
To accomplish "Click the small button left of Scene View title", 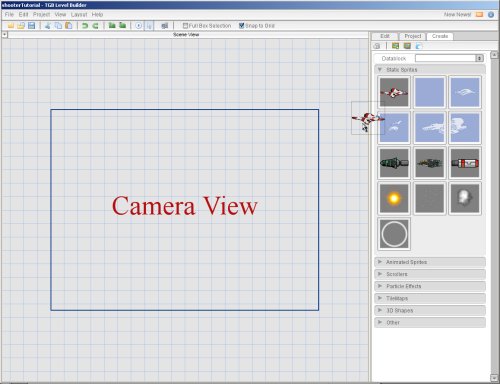I will pos(5,34).
